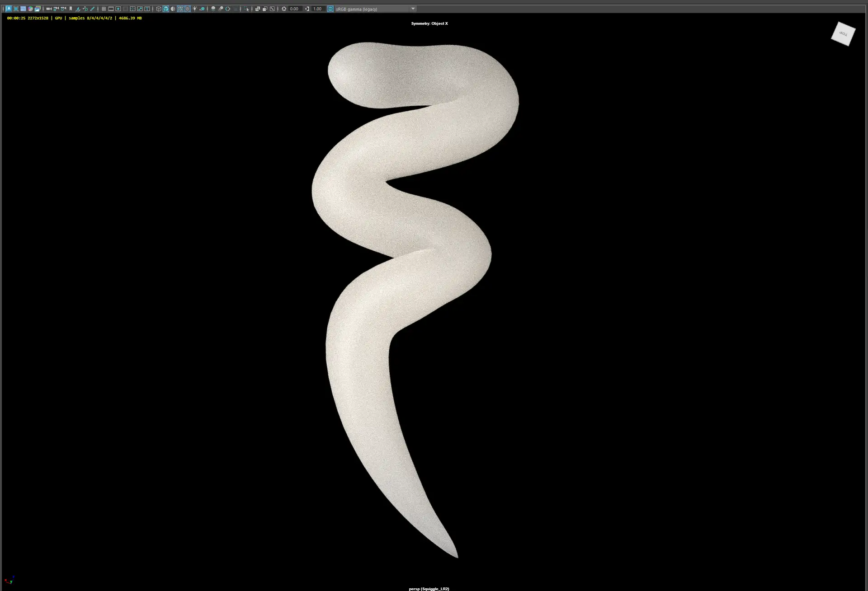The width and height of the screenshot is (868, 591).
Task: Click the exposure value field 0.00
Action: click(x=294, y=9)
